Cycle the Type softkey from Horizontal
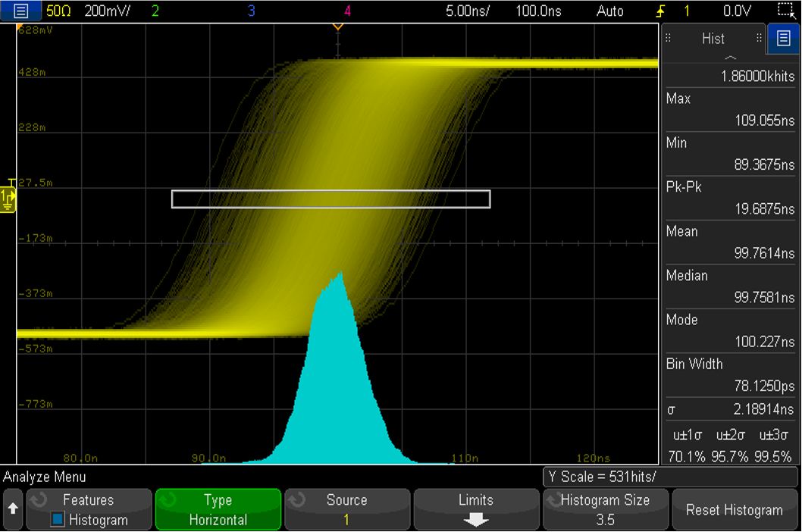The width and height of the screenshot is (802, 532). (x=218, y=509)
